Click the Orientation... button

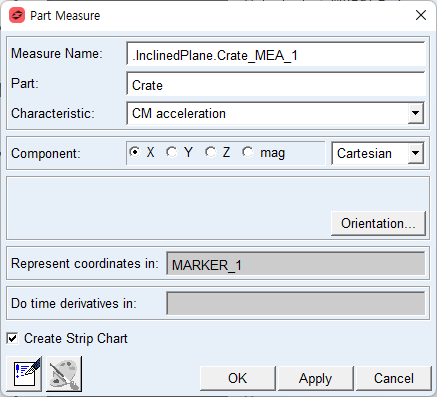(378, 223)
